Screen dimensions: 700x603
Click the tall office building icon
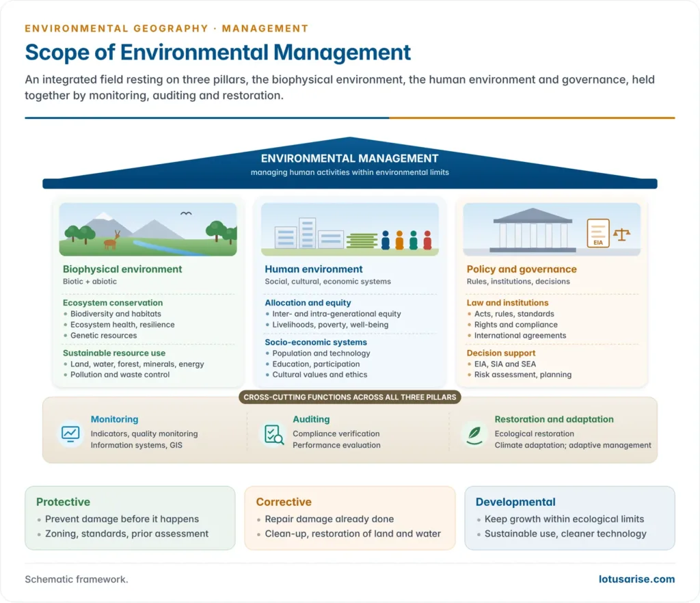307,233
